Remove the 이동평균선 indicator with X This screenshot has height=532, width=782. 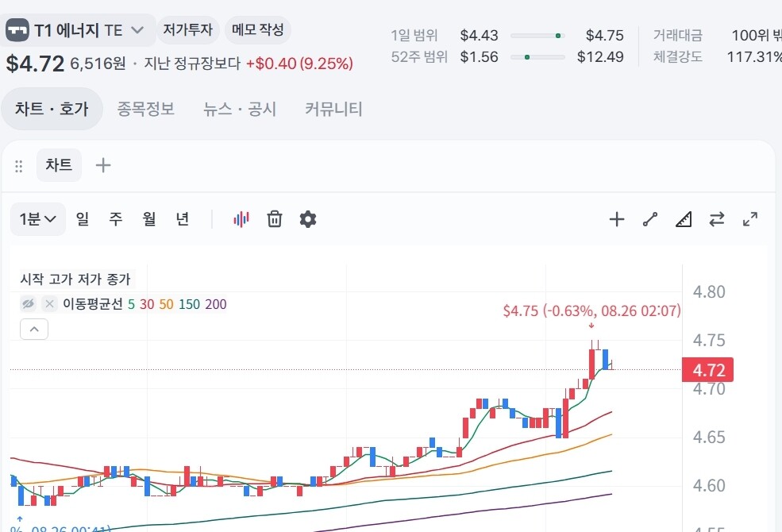pos(49,303)
